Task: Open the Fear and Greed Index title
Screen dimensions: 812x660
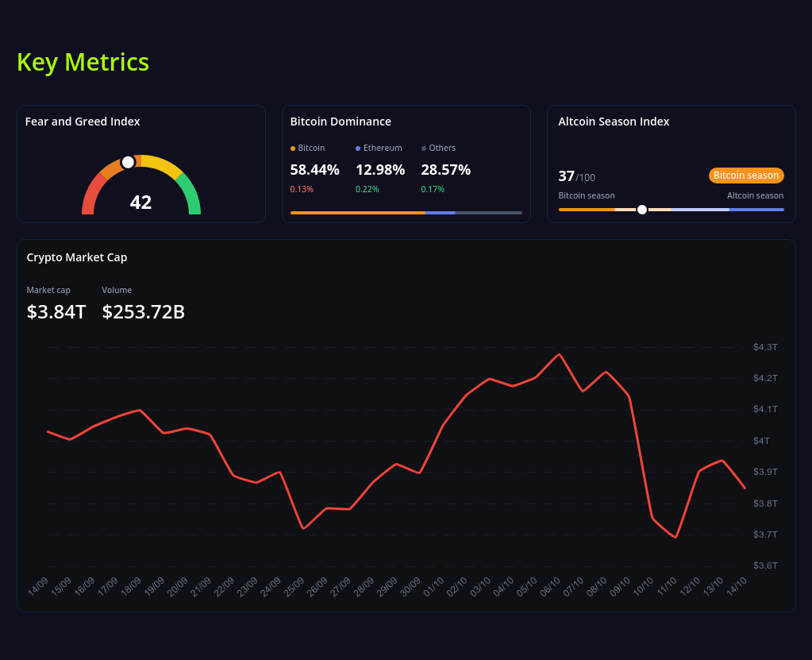Action: pyautogui.click(x=83, y=122)
